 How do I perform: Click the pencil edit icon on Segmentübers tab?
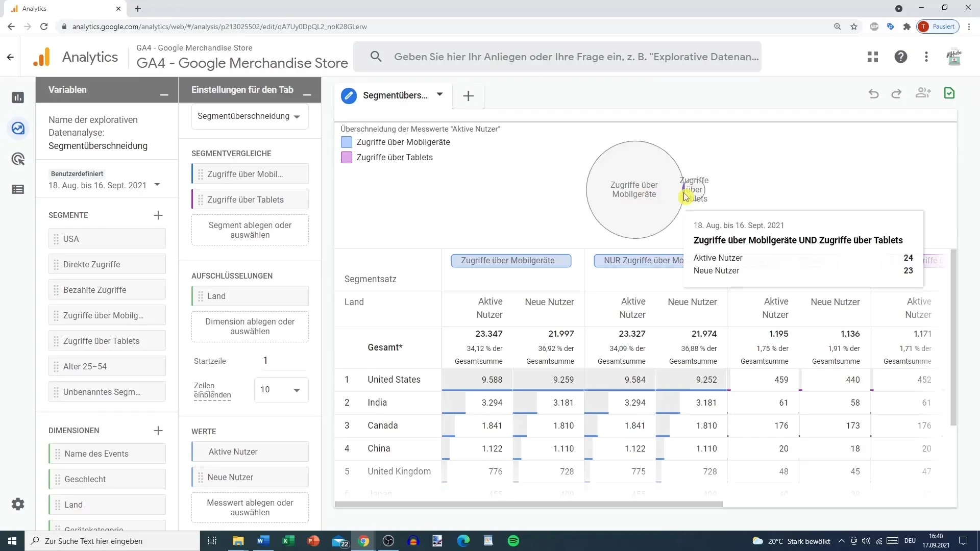pyautogui.click(x=349, y=95)
